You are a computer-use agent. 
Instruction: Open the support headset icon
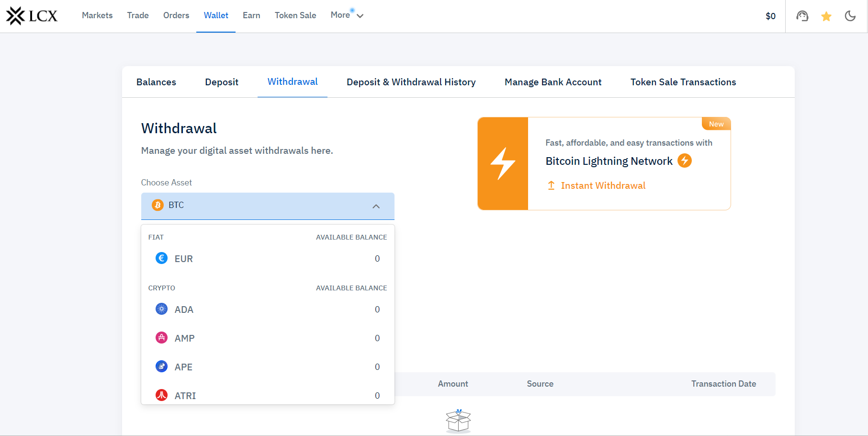802,16
